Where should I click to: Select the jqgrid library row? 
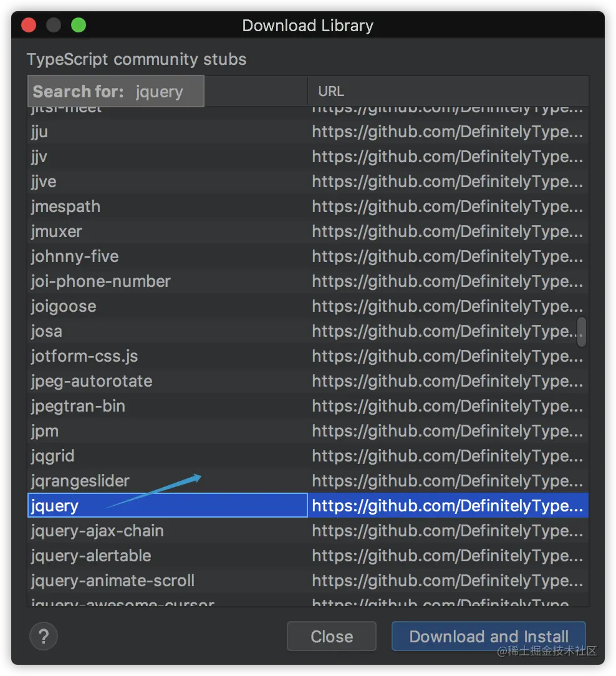coord(308,456)
